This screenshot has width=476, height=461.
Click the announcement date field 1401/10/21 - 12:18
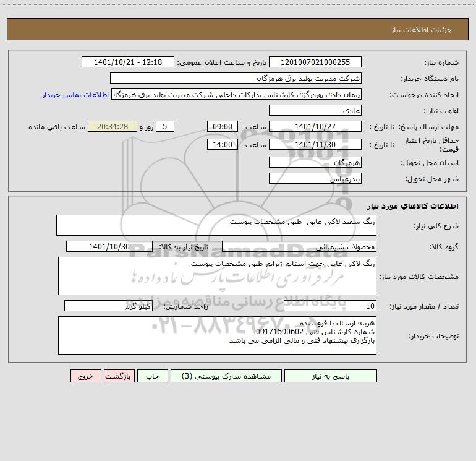tap(128, 62)
